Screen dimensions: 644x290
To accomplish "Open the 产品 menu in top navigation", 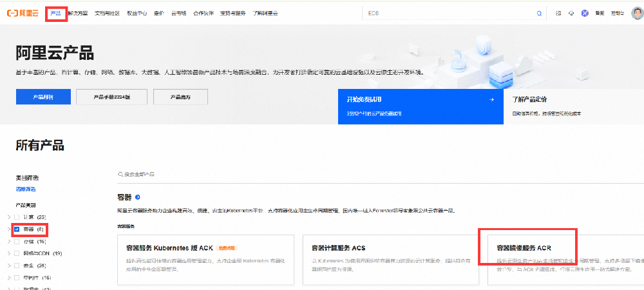I will pos(56,14).
